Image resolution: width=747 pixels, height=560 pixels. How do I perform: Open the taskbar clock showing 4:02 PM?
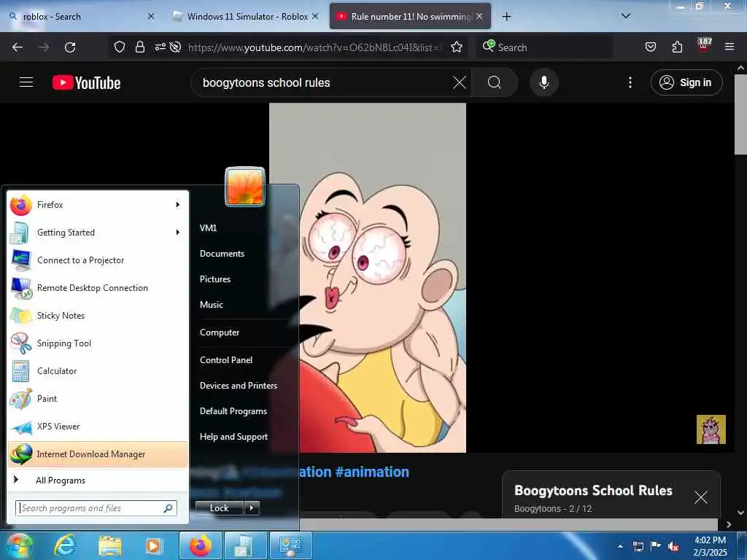point(711,546)
